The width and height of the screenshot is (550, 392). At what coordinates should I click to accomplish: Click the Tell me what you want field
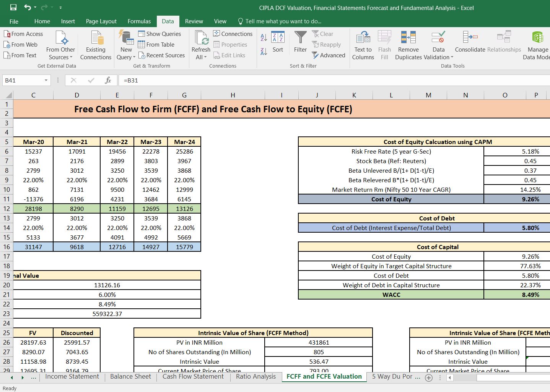[280, 21]
